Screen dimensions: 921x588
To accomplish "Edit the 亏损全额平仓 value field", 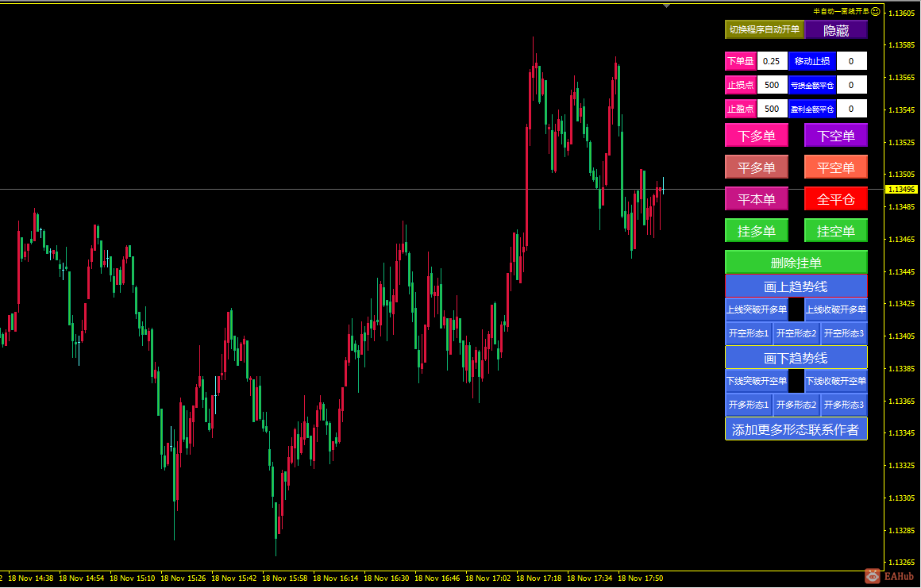I will pyautogui.click(x=851, y=85).
